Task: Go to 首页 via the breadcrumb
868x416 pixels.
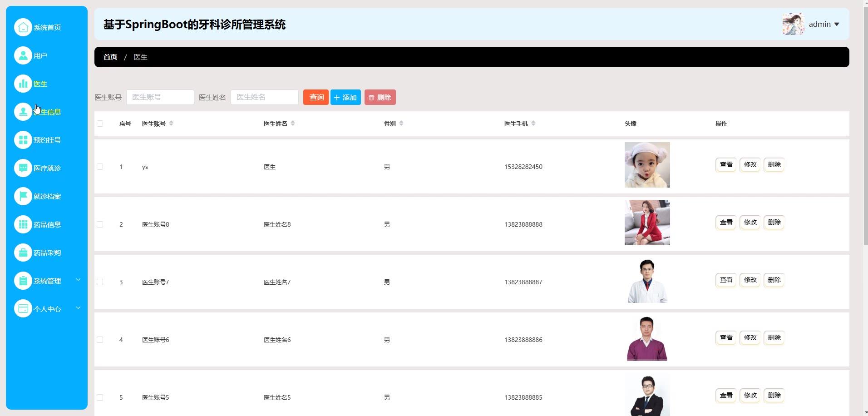Action: (110, 57)
